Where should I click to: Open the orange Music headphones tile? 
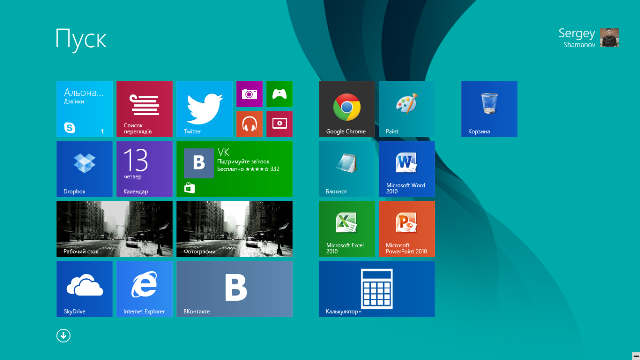tap(249, 124)
